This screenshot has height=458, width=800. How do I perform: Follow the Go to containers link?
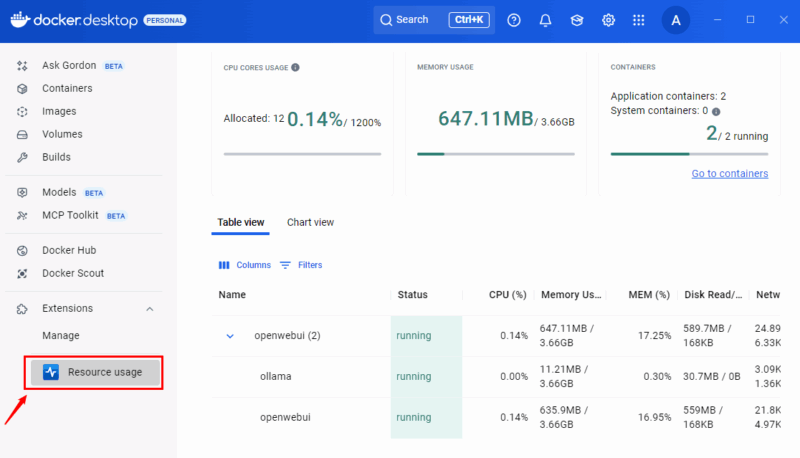[729, 174]
